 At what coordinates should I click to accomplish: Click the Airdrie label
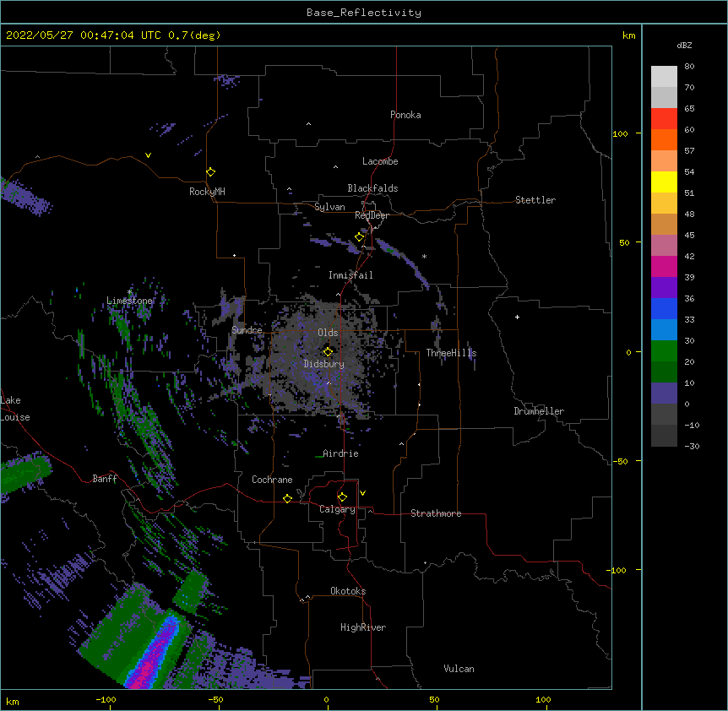(x=340, y=453)
